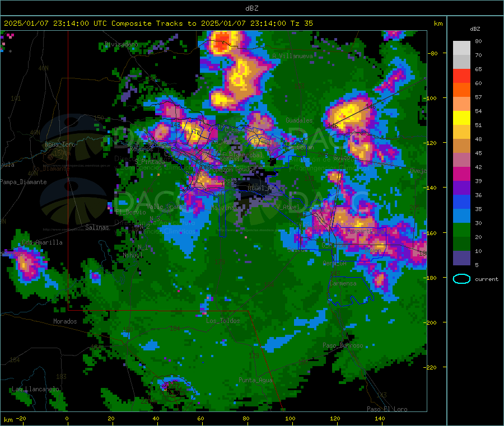Click the 'Paso_El_Loro' place label
Screen dimensions: 504x426
pyautogui.click(x=387, y=409)
